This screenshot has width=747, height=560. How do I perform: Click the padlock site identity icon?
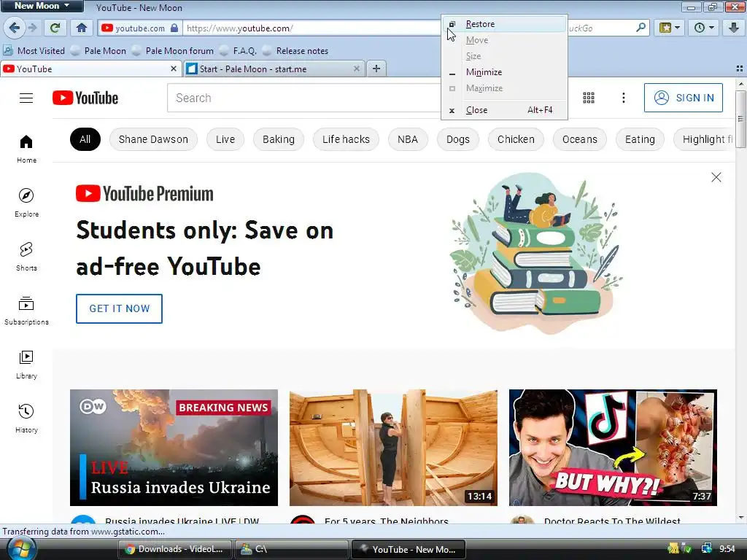pos(174,28)
